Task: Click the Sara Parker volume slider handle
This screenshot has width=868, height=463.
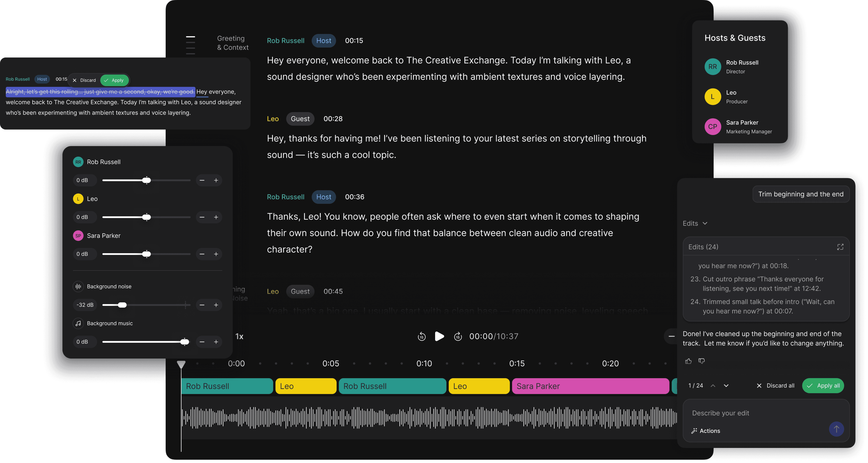Action: 146,254
